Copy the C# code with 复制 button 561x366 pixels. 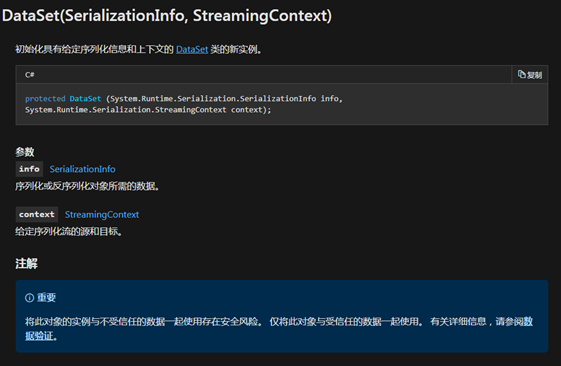[530, 75]
